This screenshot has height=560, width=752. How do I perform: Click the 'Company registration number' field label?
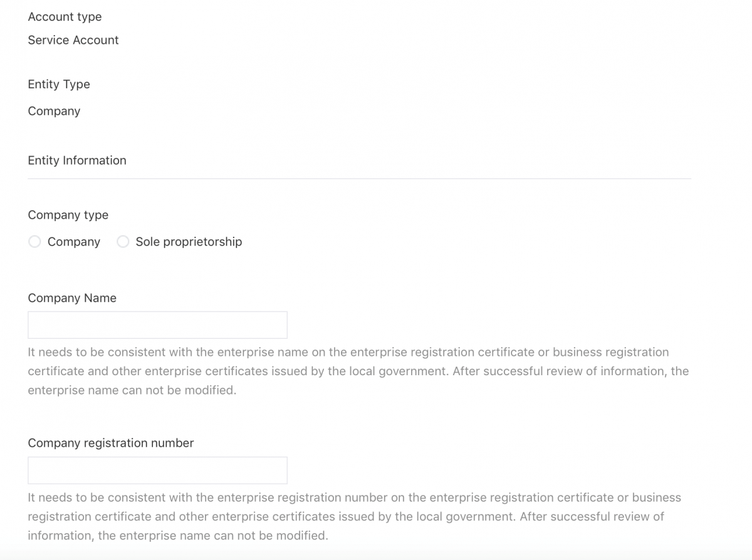pos(111,443)
